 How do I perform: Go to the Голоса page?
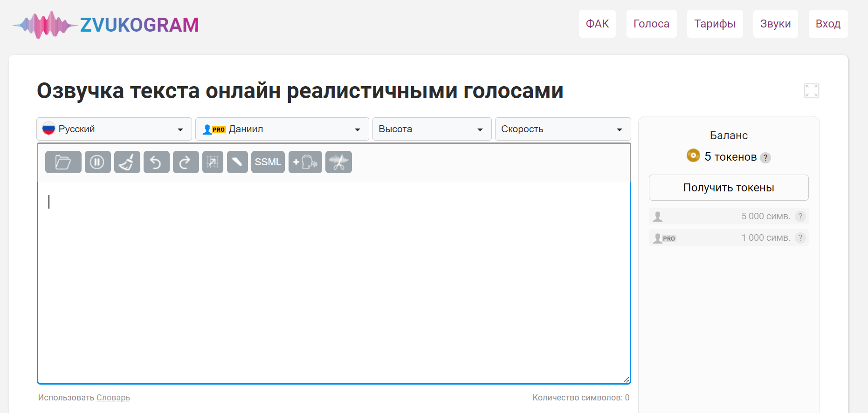[651, 24]
